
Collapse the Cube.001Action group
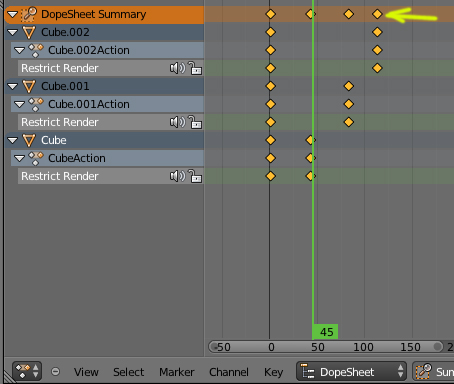click(x=20, y=104)
